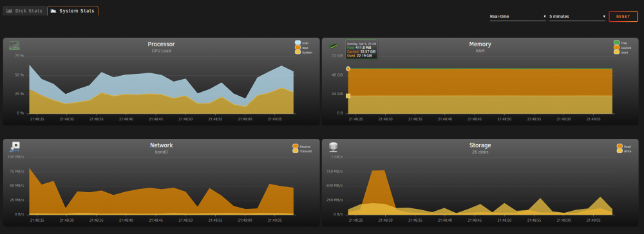Toggle the Nice series in Processor legend
Viewport: 644px width, 234px height.
point(301,48)
